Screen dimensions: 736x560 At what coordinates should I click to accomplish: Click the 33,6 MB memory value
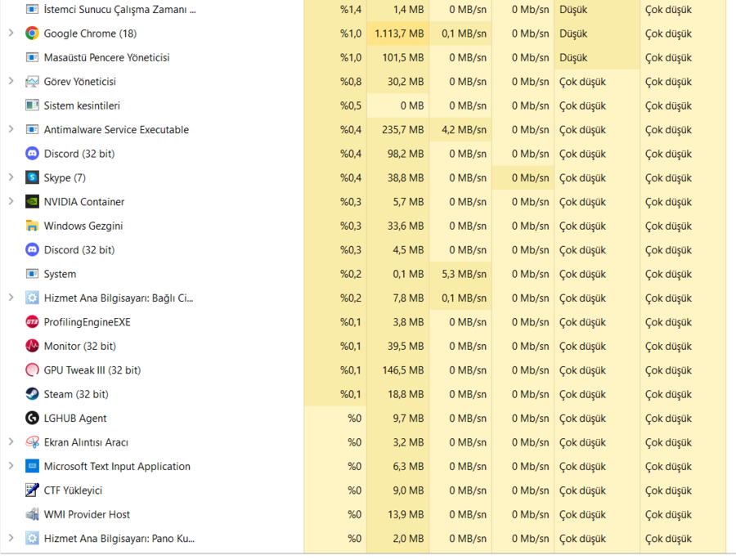tap(406, 226)
